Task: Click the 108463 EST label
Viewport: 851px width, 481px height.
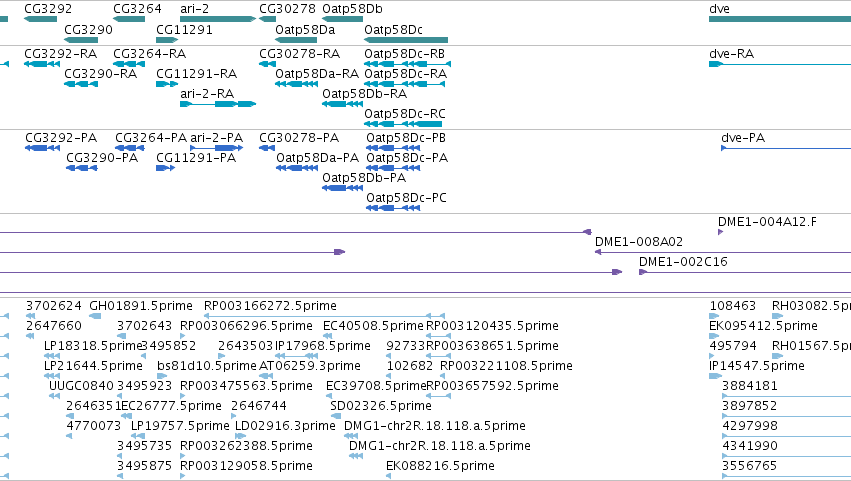Action: 733,306
